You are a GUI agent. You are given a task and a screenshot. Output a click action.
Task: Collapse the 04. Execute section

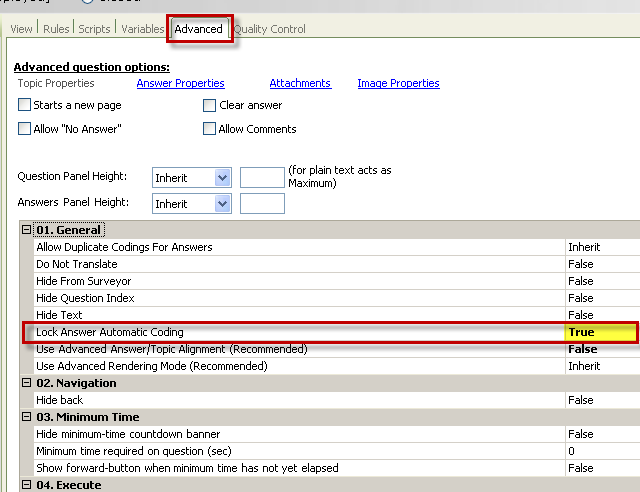[27, 485]
